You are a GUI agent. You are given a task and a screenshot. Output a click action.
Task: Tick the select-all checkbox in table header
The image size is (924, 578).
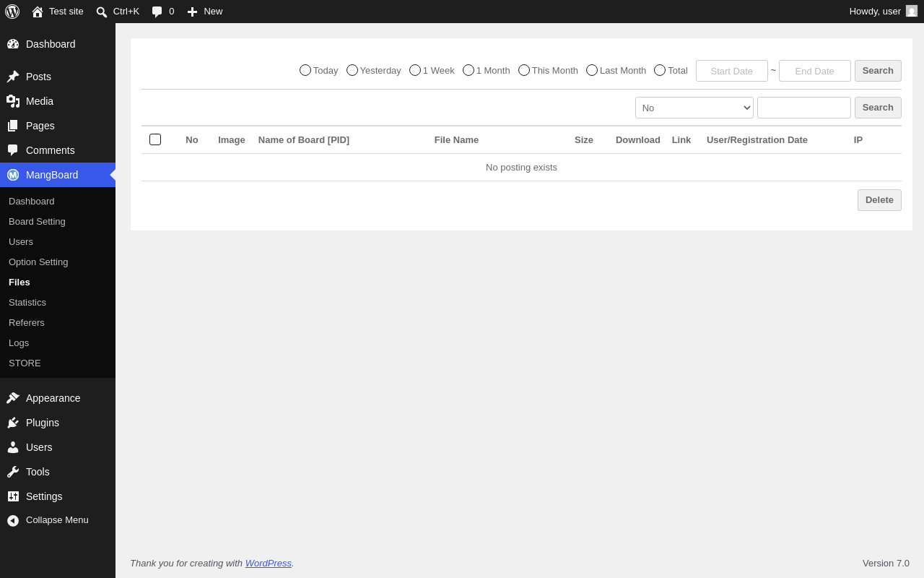click(155, 139)
